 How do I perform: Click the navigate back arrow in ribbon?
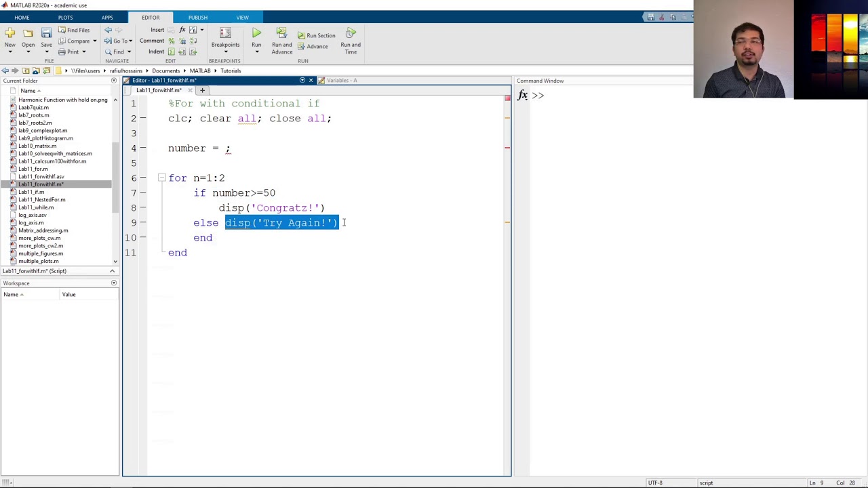click(x=108, y=30)
